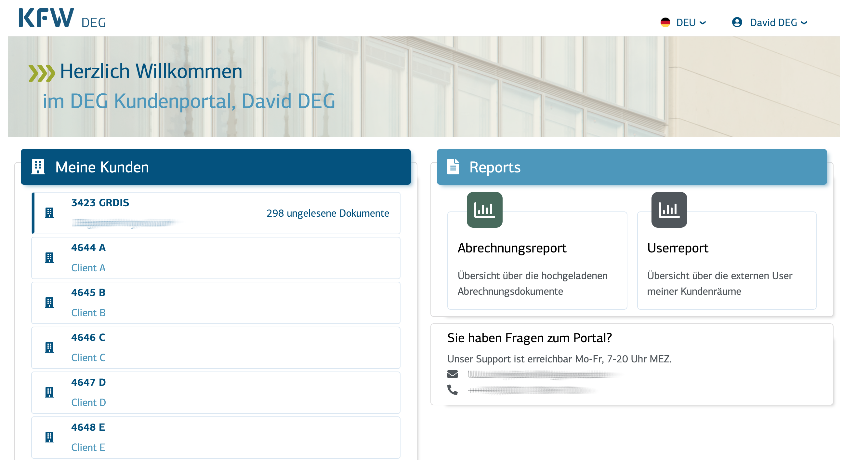
Task: Click 298 ungelesene Dokumente link
Action: tap(327, 213)
